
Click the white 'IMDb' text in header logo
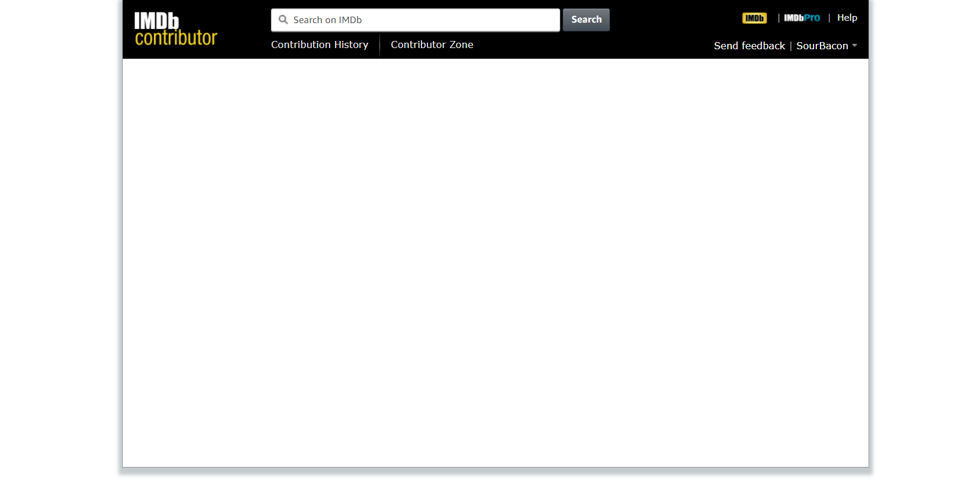(156, 21)
